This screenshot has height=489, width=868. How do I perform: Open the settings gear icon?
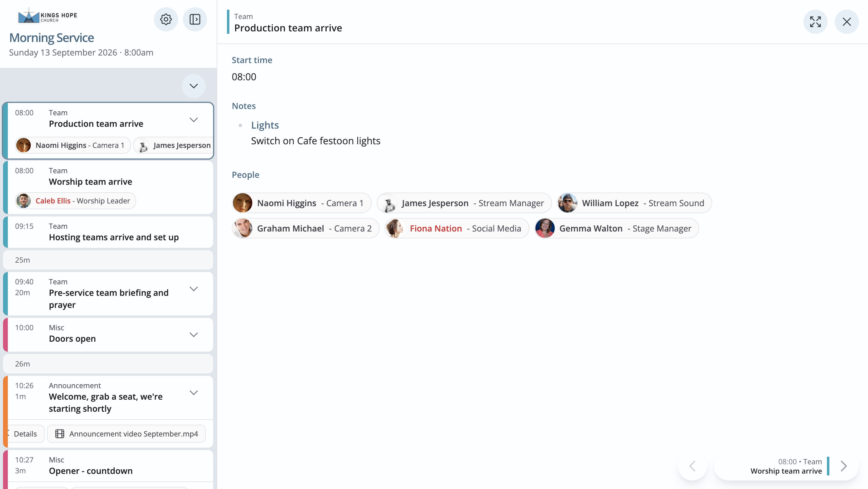click(x=166, y=19)
